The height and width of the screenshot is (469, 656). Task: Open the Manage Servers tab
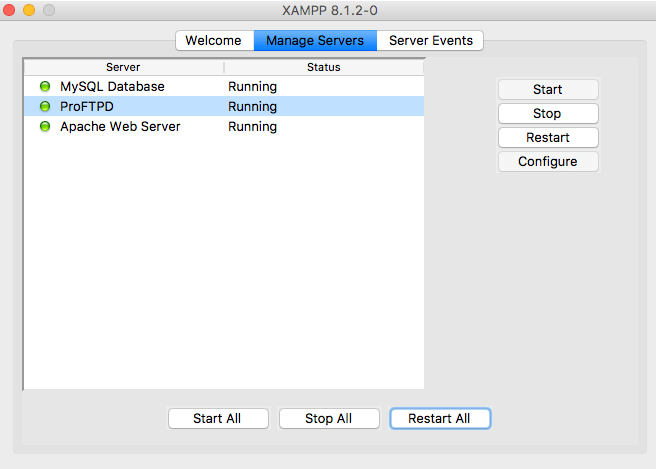coord(315,41)
